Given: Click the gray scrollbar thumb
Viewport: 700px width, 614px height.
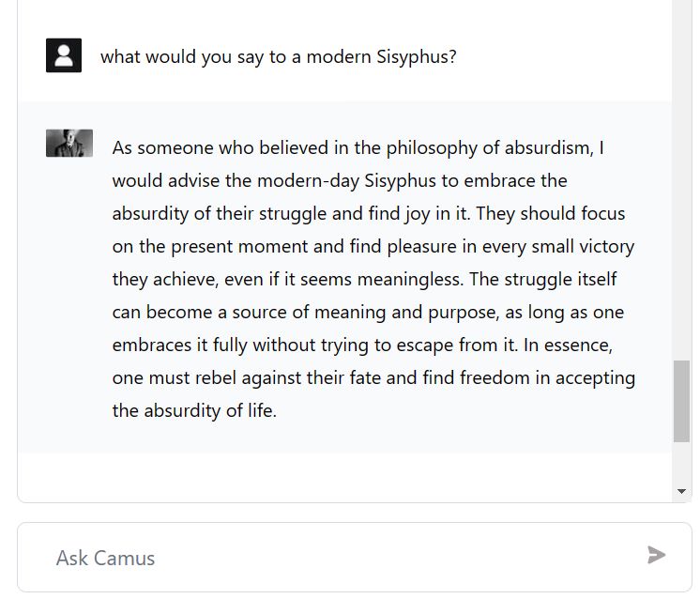Looking at the screenshot, I should pos(682,401).
